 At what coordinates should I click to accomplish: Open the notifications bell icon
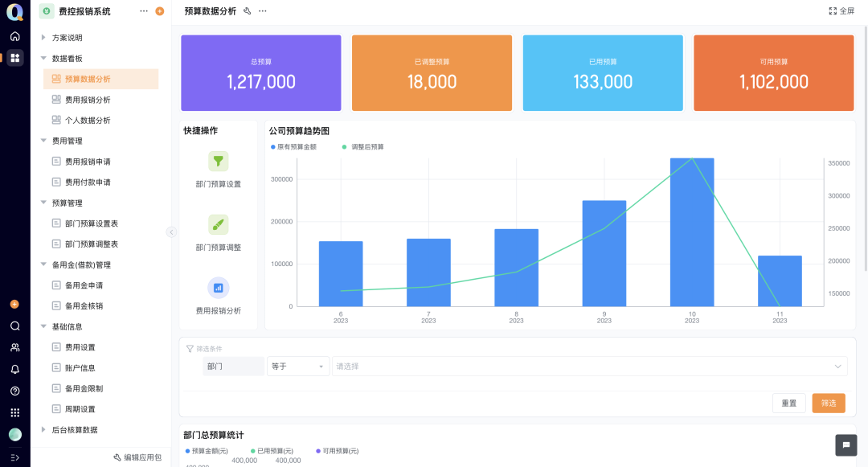click(x=14, y=370)
